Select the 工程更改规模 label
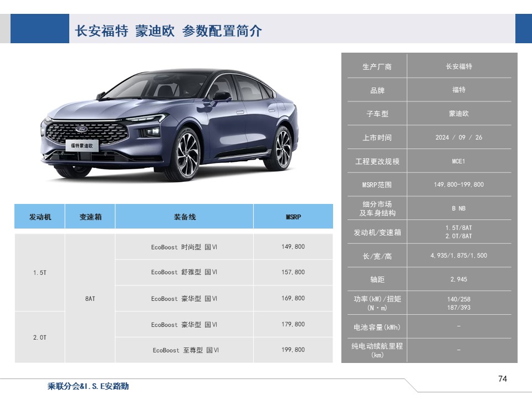This screenshot has height=399, width=532. [377, 161]
